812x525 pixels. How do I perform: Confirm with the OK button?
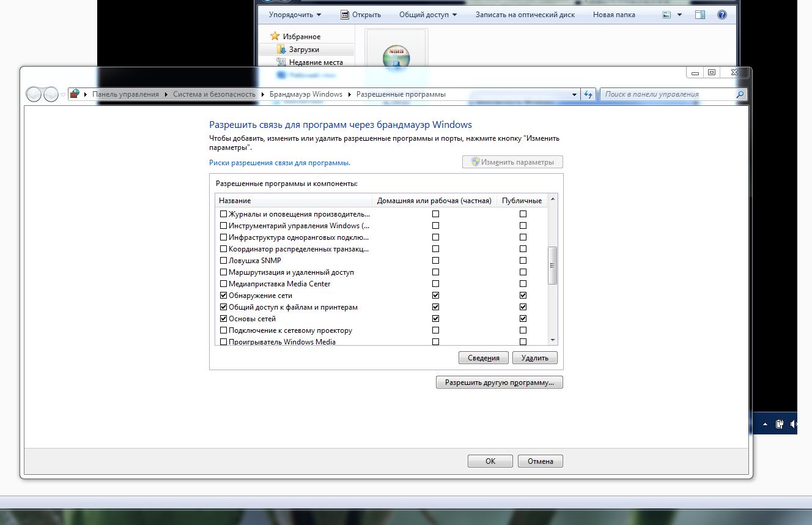[x=490, y=461]
